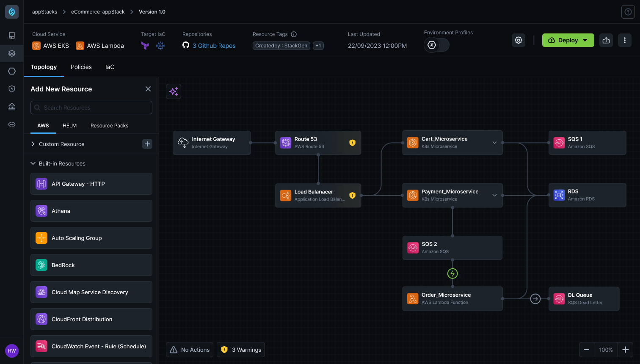Viewport: 640px width, 364px height.
Task: Switch to the IaC tab
Action: 110,67
